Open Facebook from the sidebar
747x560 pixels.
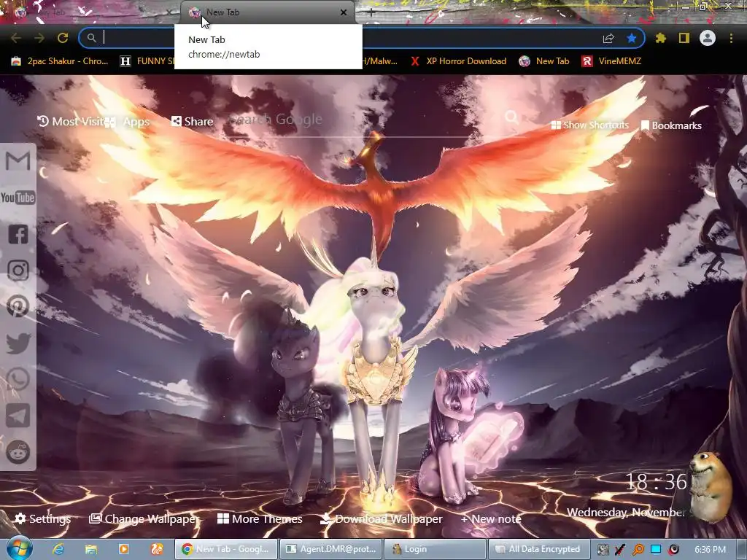tap(18, 234)
